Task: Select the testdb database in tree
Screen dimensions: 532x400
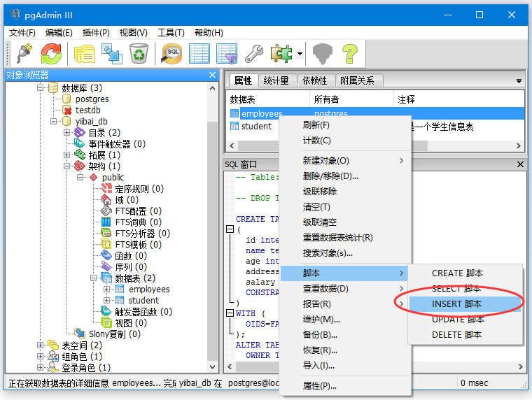Action: pyautogui.click(x=87, y=110)
